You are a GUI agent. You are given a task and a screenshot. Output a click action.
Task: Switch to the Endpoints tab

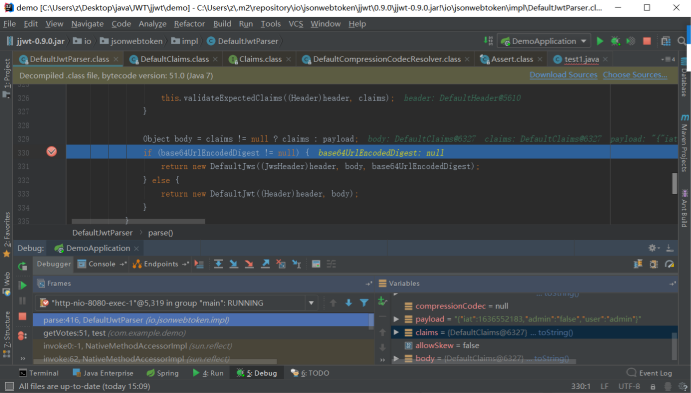[x=160, y=264]
